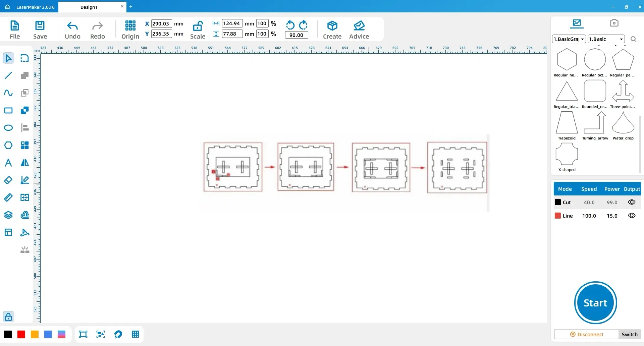Open the File menu
The height and width of the screenshot is (346, 644).
(15, 30)
